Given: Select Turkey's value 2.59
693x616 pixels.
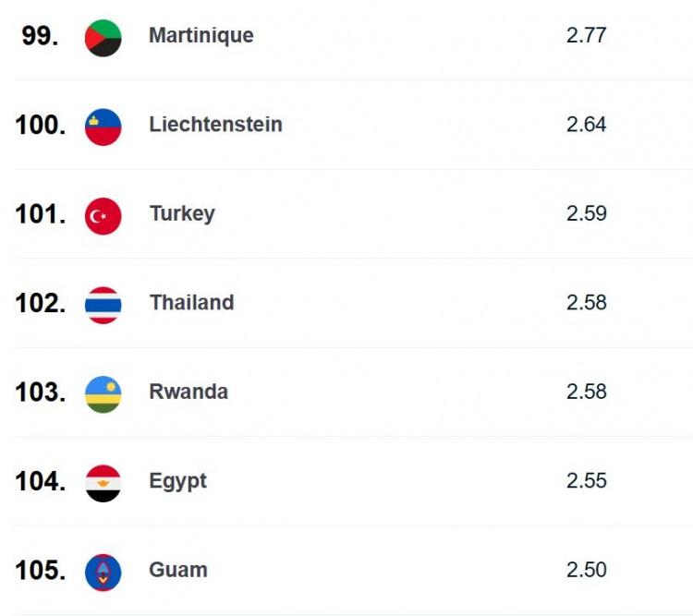Looking at the screenshot, I should (587, 213).
